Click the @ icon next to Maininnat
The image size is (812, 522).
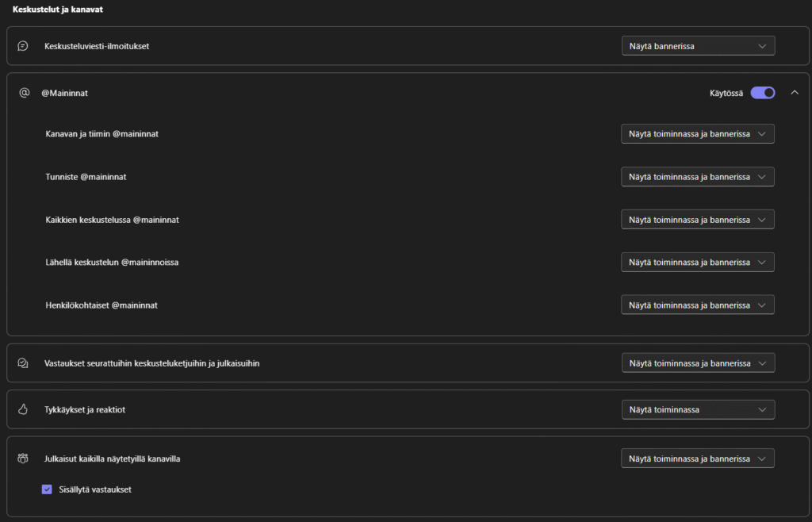coord(24,93)
